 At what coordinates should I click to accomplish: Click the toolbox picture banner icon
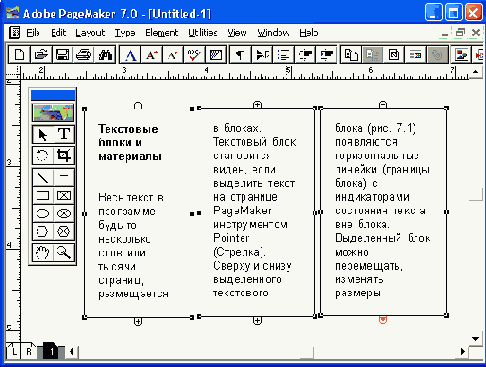(53, 112)
